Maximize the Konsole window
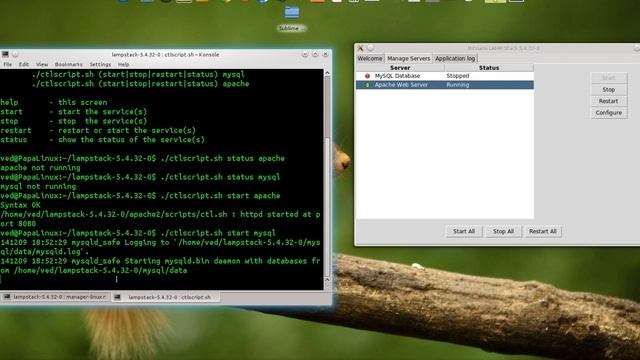Screen dimensions: 640x360 pyautogui.click(x=315, y=54)
